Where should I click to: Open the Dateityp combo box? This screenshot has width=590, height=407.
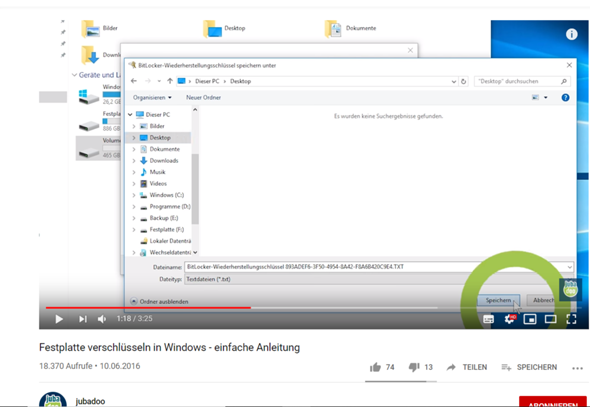click(379, 279)
